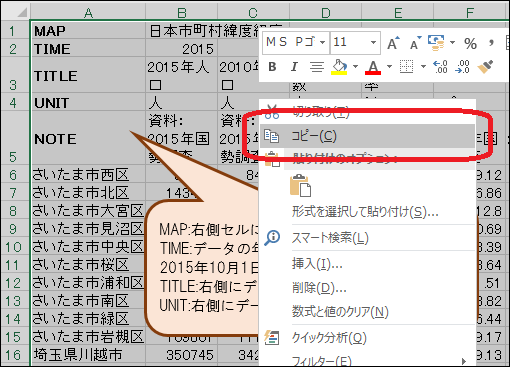Click cell containing MAP

tap(88, 31)
